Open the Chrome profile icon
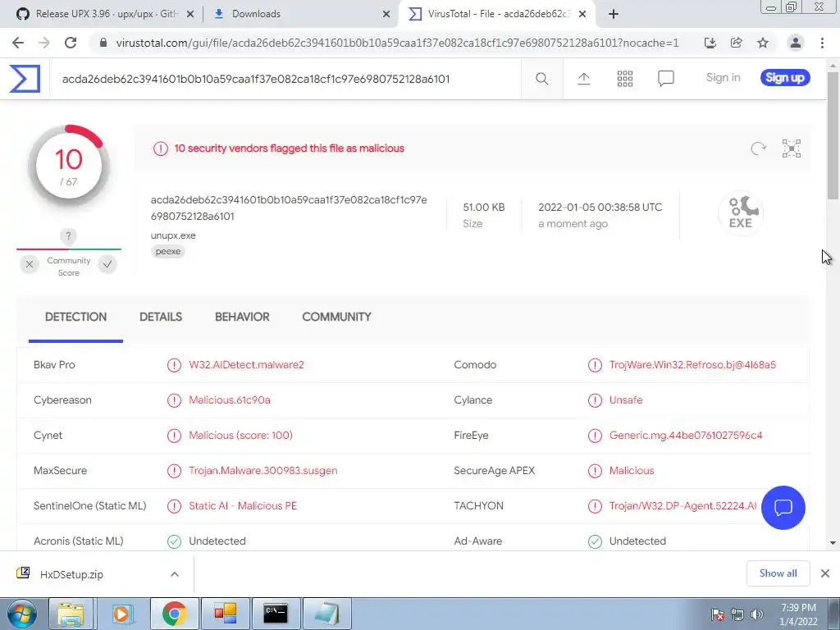Viewport: 840px width, 630px height. point(796,43)
